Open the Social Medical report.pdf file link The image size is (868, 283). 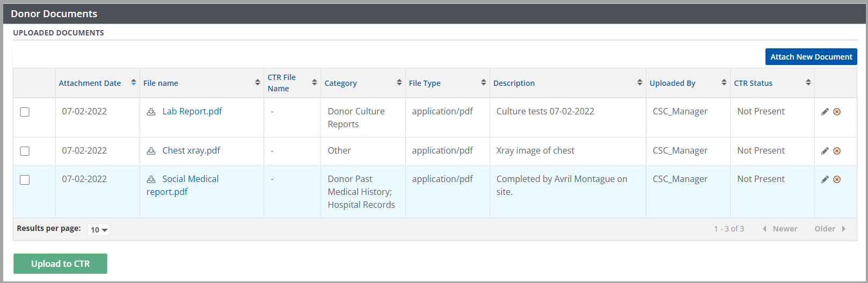pyautogui.click(x=190, y=179)
